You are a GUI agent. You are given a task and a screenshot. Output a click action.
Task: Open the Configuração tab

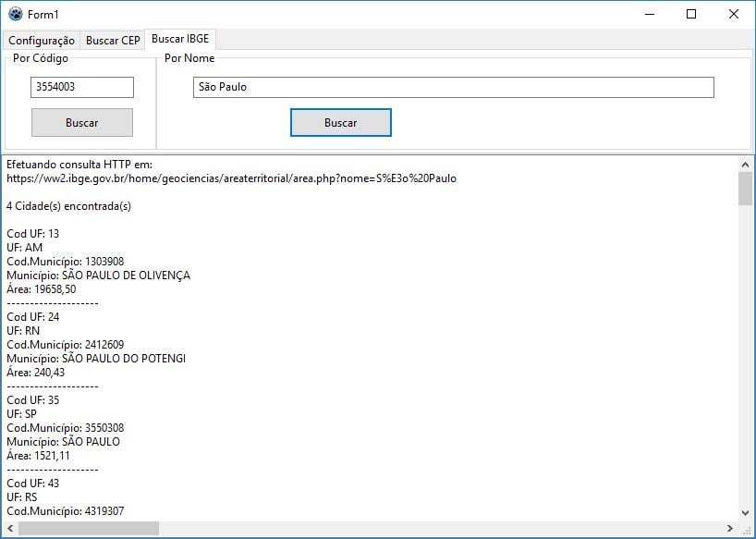pyautogui.click(x=42, y=41)
